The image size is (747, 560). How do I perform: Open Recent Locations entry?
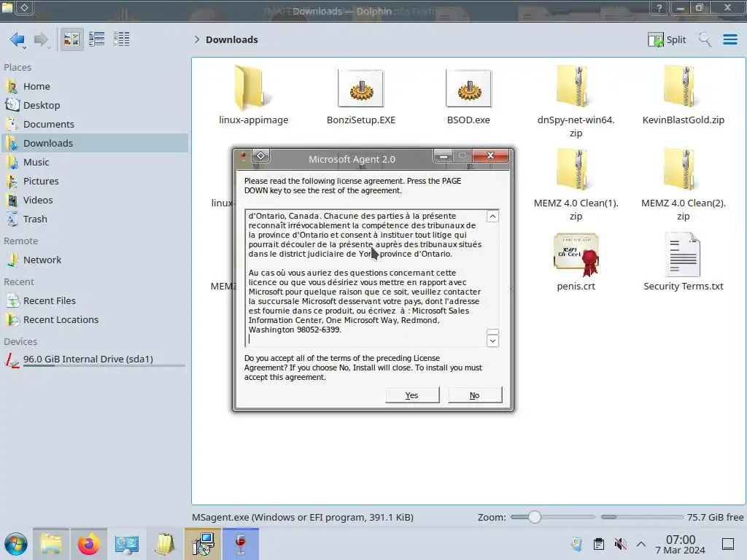coord(95,319)
